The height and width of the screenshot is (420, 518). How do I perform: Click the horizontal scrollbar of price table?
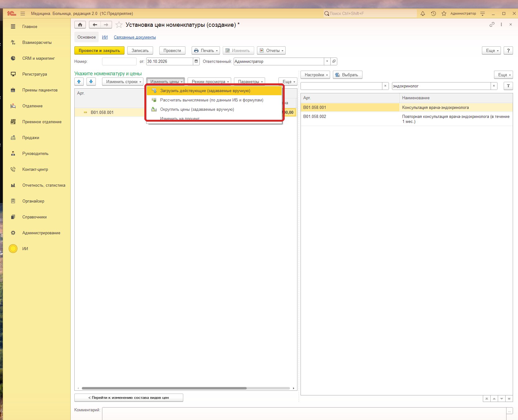pyautogui.click(x=164, y=388)
